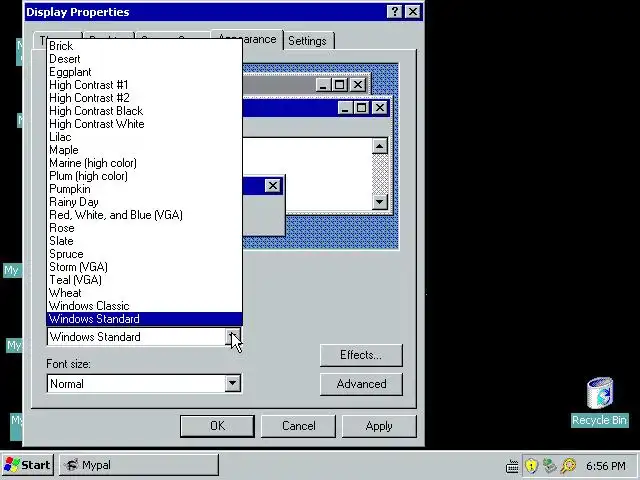Collapse the scheme dropdown via its arrow
The width and height of the screenshot is (640, 480).
tap(233, 337)
